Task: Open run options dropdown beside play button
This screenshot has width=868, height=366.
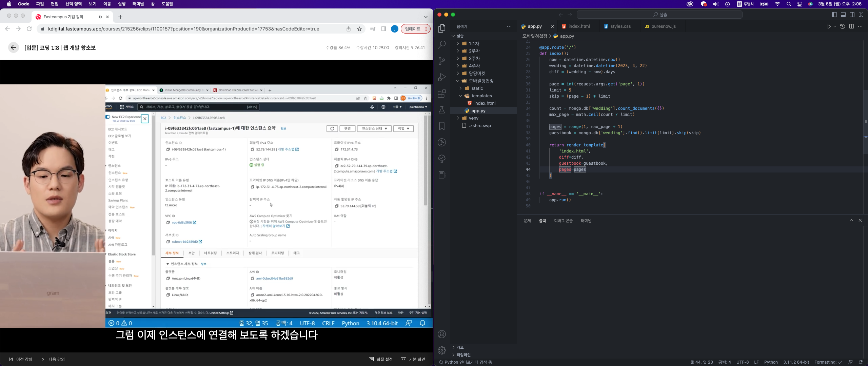Action: coord(835,26)
